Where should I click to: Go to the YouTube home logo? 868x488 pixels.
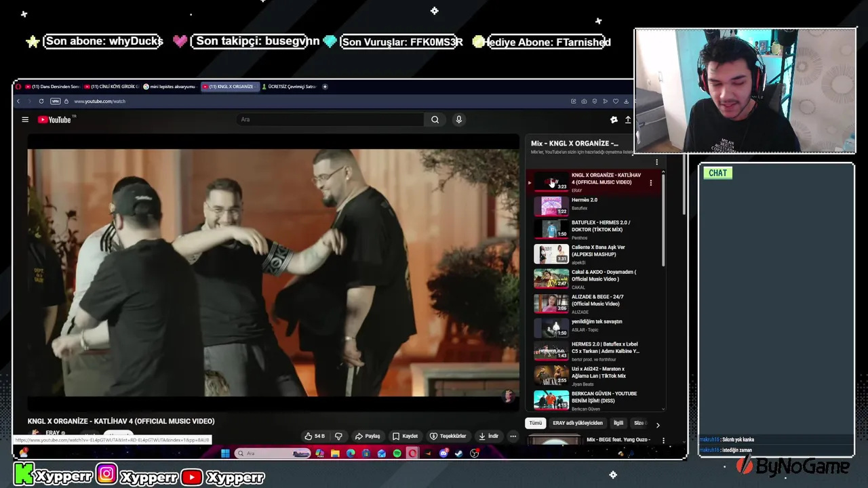click(x=55, y=120)
